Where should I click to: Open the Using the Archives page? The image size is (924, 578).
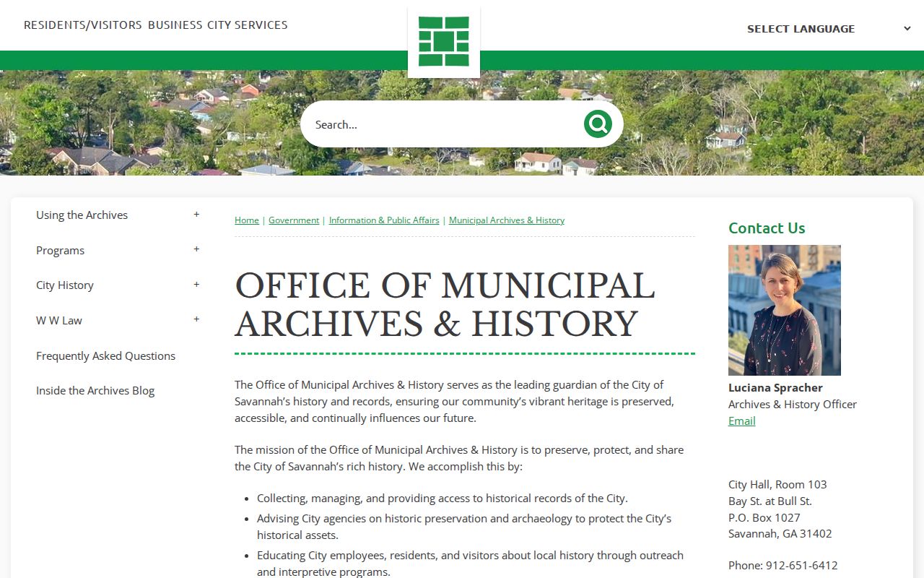(82, 215)
